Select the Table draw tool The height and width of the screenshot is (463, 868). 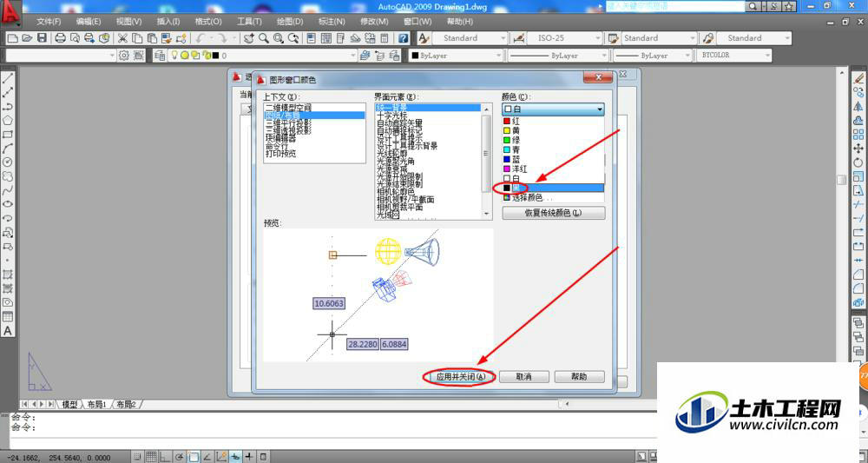pos(8,317)
